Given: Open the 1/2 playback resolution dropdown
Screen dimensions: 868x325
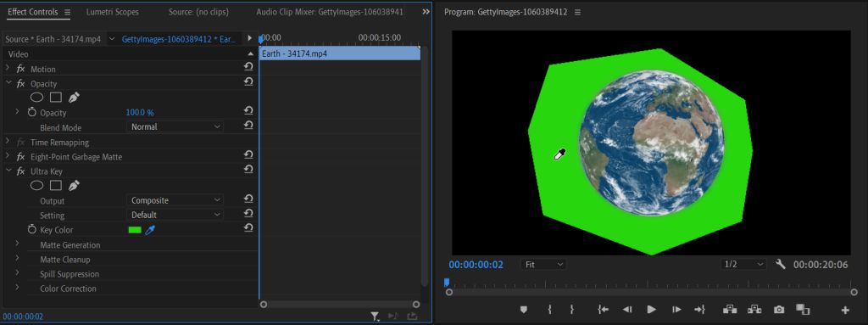Looking at the screenshot, I should 743,265.
